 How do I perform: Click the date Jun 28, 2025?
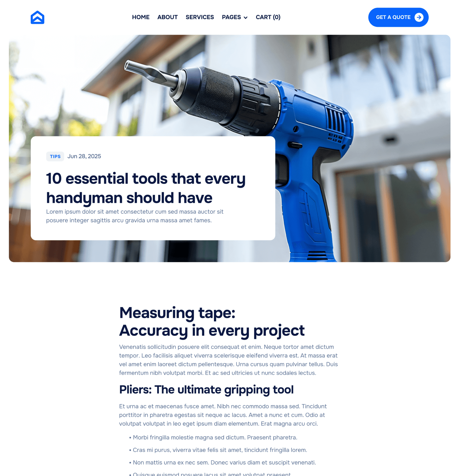84,156
